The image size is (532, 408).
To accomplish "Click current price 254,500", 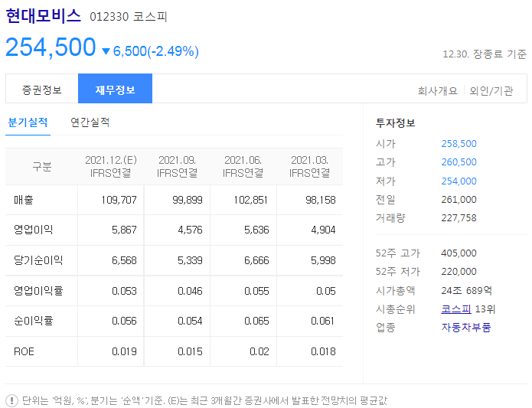I will point(51,47).
